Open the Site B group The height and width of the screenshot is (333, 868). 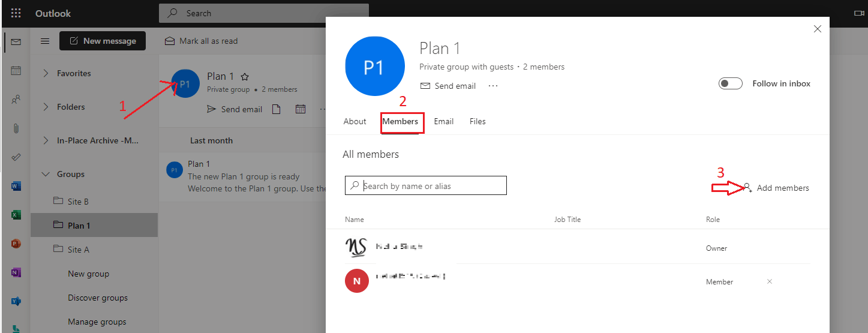point(94,202)
